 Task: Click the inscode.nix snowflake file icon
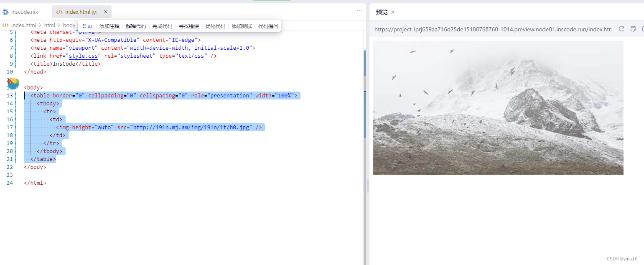(x=5, y=12)
